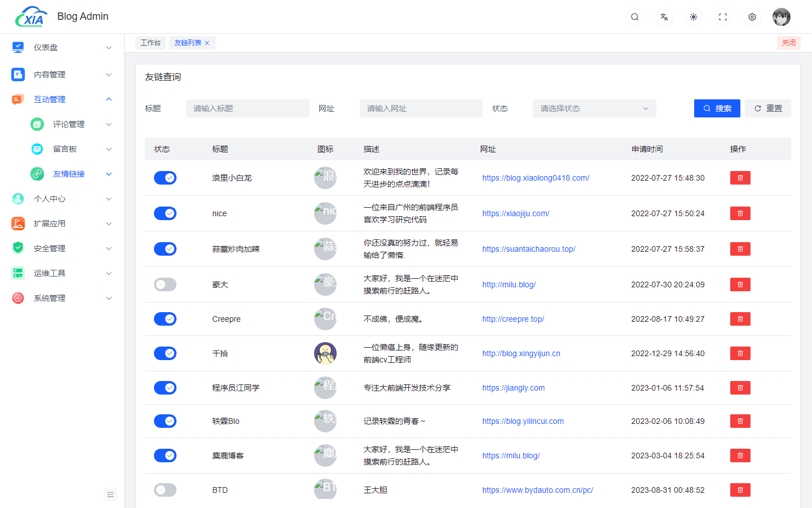Delete the 蒜薹炒肉加辣 row
This screenshot has width=812, height=508.
(x=740, y=249)
